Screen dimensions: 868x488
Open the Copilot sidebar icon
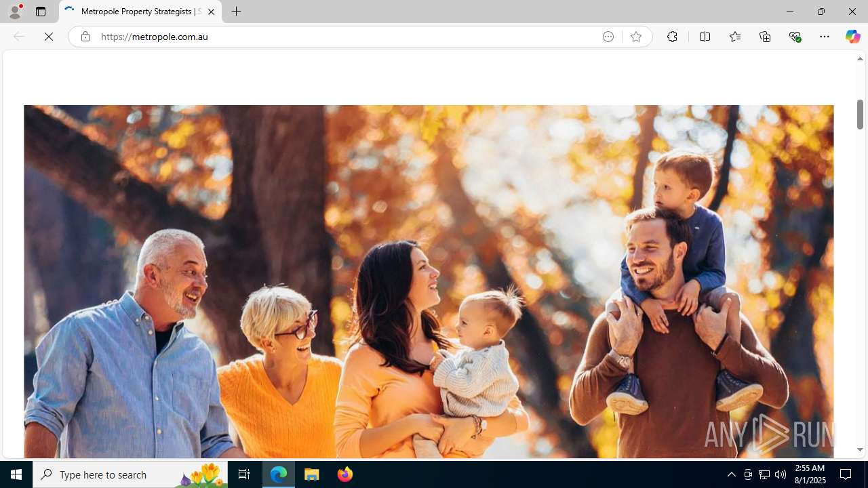852,37
